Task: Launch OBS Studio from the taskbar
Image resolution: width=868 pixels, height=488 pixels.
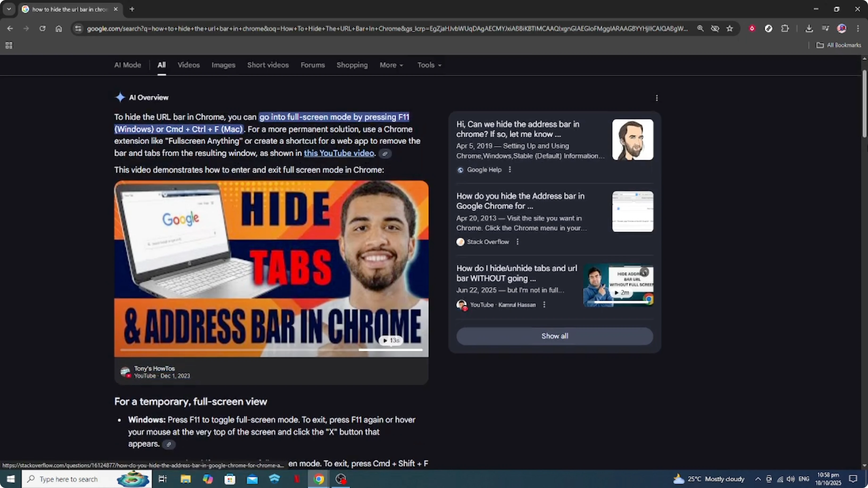Action: click(341, 479)
